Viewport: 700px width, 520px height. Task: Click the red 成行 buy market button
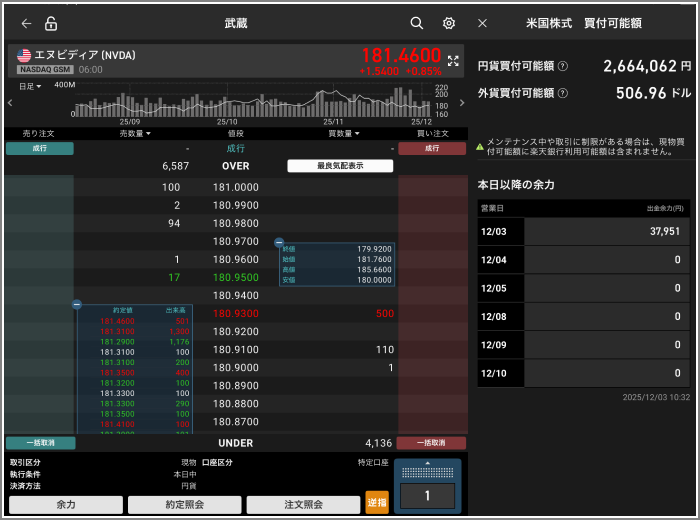(x=432, y=148)
